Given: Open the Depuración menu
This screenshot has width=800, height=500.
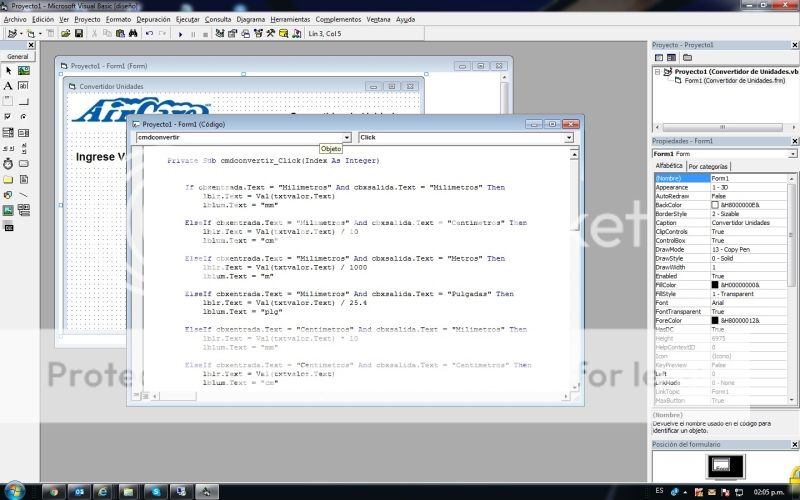Looking at the screenshot, I should (153, 19).
